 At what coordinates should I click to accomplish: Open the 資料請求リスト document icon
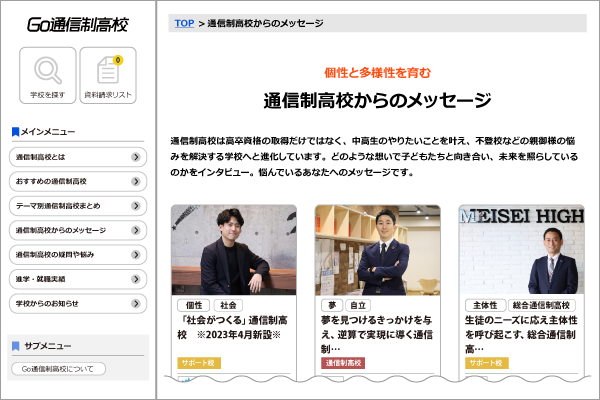[108, 70]
